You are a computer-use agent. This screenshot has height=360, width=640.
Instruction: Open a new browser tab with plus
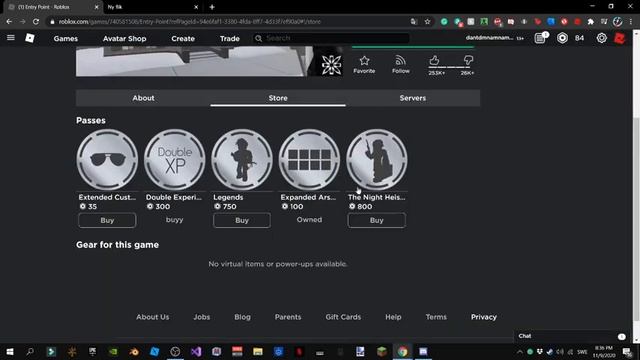[212, 7]
